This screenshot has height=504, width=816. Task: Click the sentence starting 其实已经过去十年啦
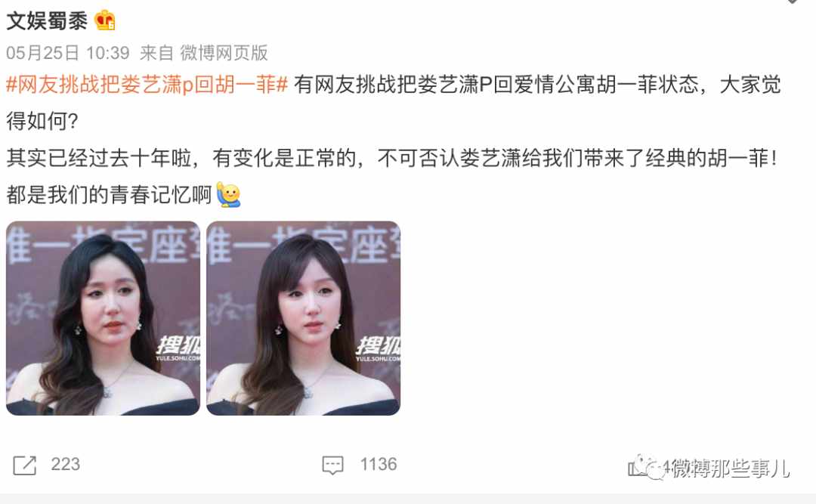(391, 158)
